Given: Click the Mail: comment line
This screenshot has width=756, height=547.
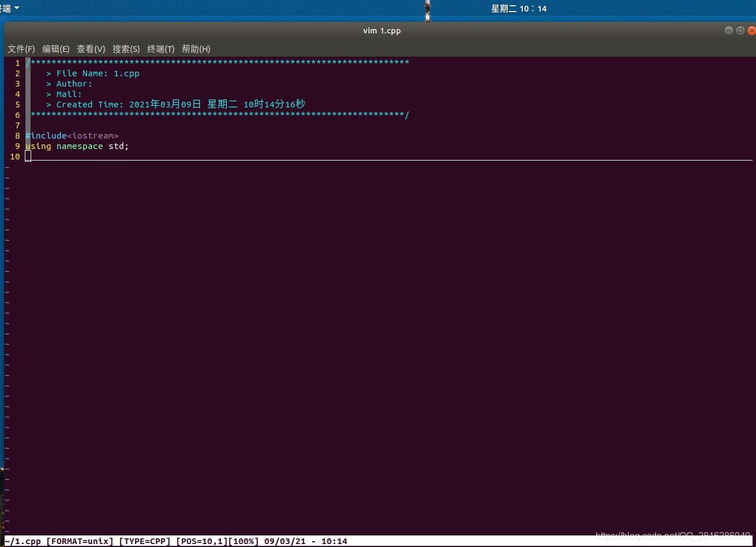Looking at the screenshot, I should (64, 94).
